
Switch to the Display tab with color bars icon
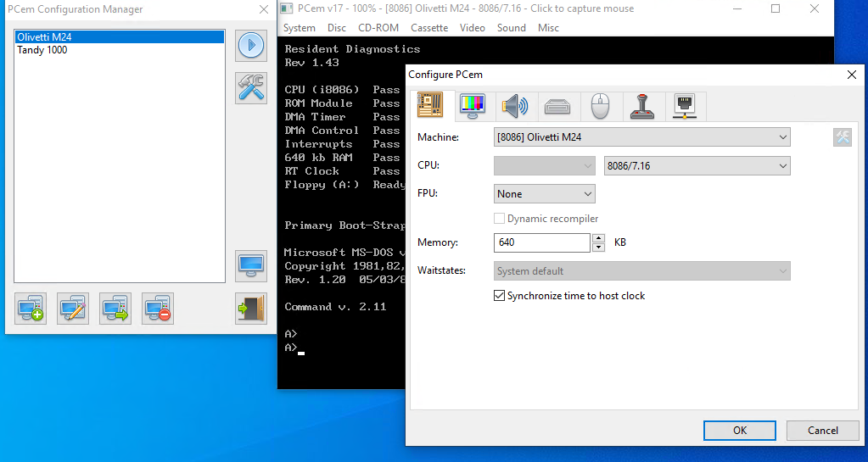pos(473,107)
